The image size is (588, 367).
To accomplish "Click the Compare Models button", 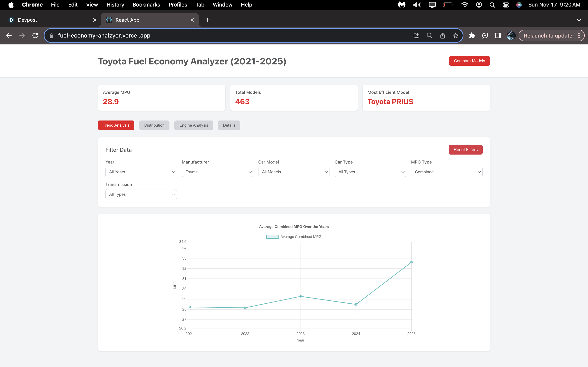I will (x=469, y=61).
